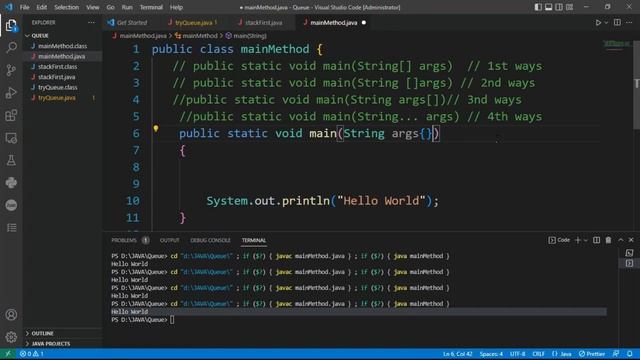
Task: Open Explorer views and more actions ellipsis
Action: click(91, 22)
